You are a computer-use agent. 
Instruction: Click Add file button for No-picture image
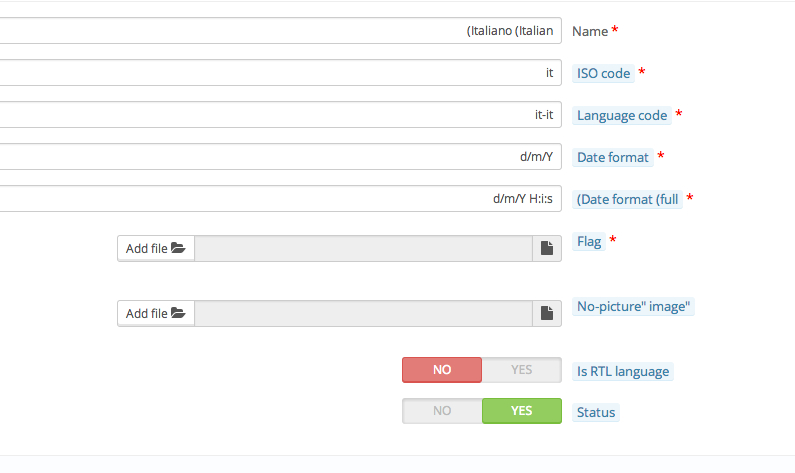click(156, 314)
